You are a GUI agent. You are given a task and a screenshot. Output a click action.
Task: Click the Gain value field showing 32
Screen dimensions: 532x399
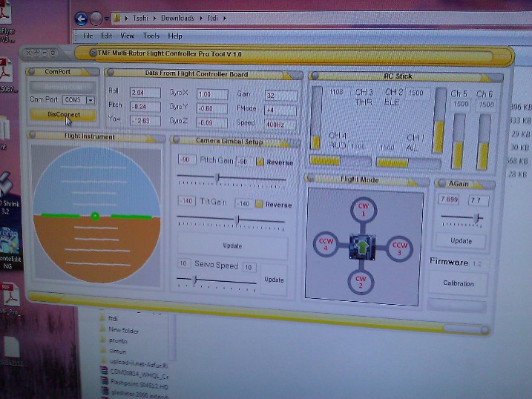click(281, 95)
